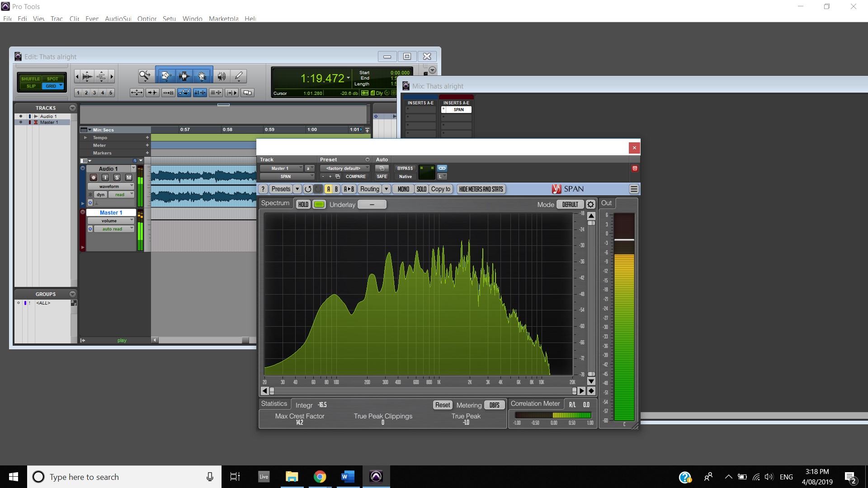
Task: Open the AudioSuite menu
Action: click(118, 19)
